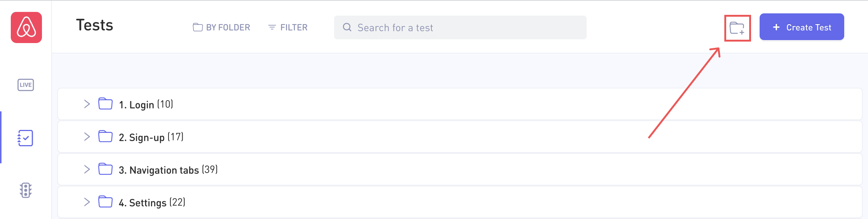This screenshot has width=868, height=219.
Task: Click the Airbnb logo icon
Action: click(26, 27)
